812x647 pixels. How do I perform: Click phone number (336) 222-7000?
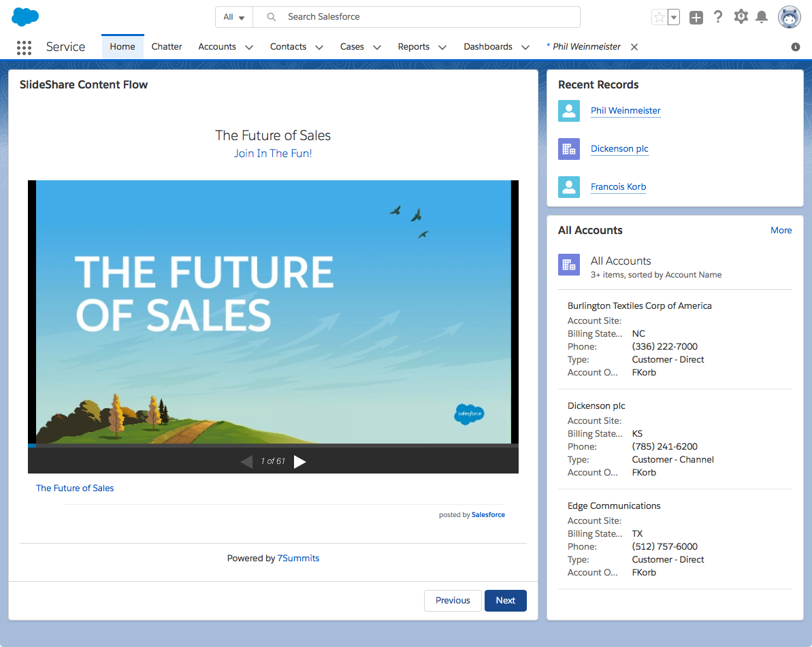[664, 347]
